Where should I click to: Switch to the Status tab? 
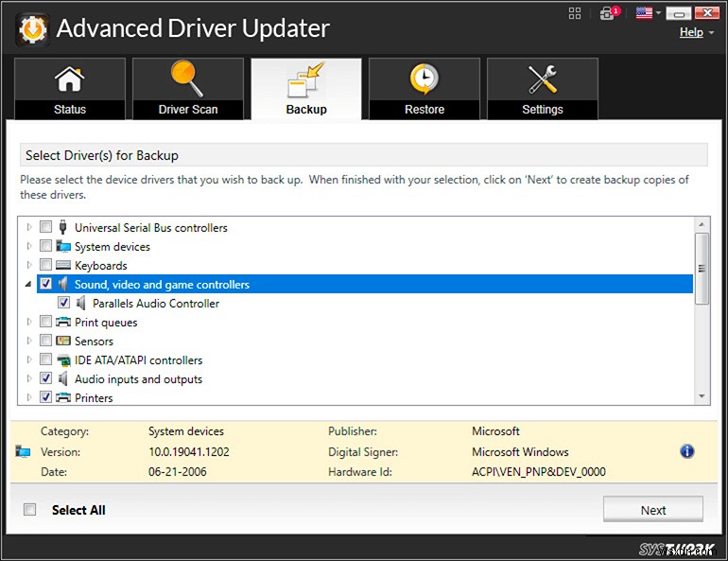pyautogui.click(x=70, y=89)
